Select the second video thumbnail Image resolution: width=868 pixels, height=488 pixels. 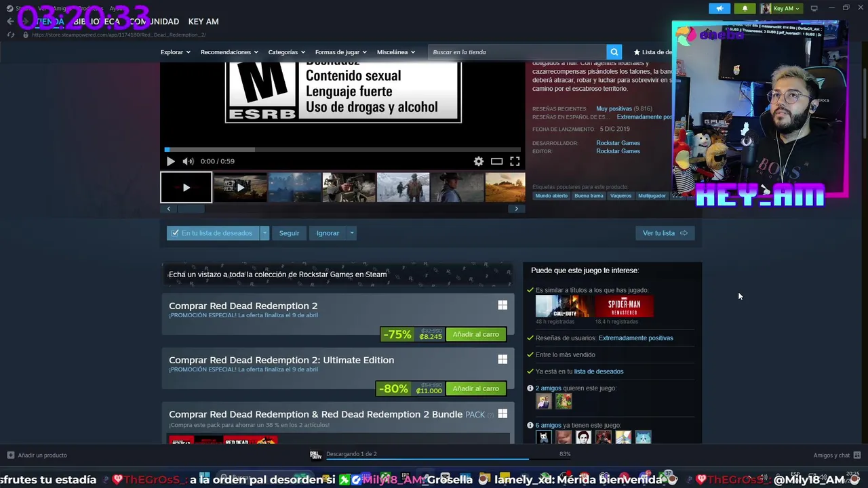240,188
